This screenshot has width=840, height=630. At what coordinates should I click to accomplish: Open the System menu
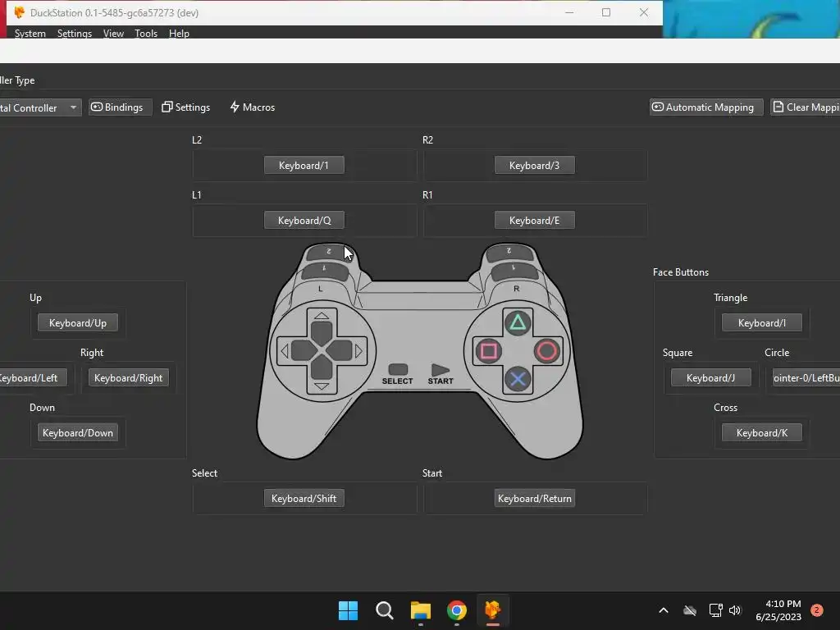point(30,33)
